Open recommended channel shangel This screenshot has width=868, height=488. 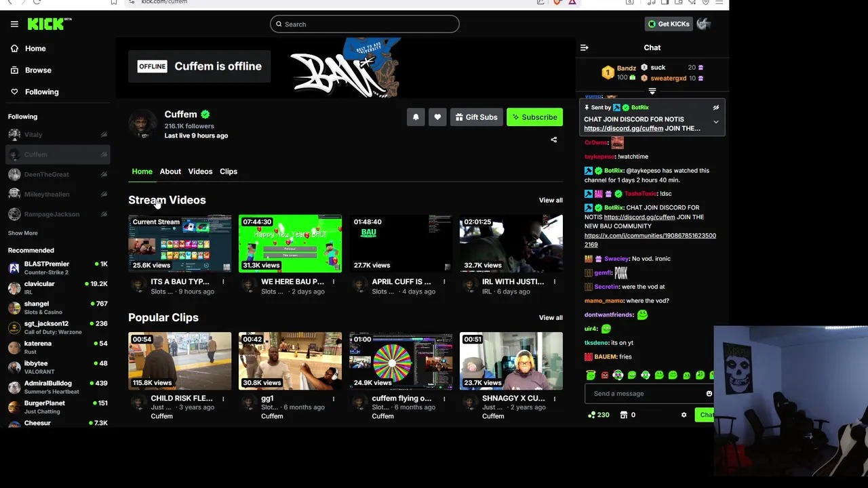(x=57, y=307)
